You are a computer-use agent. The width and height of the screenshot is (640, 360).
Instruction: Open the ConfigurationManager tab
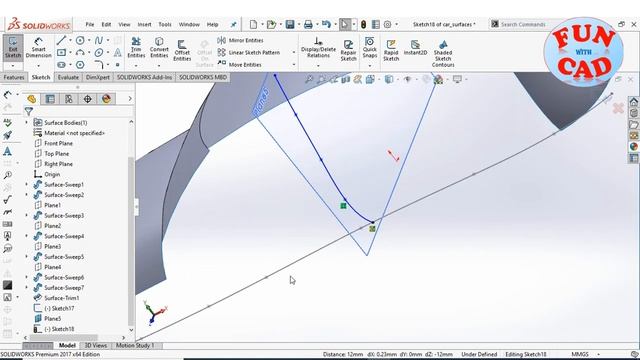pyautogui.click(x=69, y=99)
